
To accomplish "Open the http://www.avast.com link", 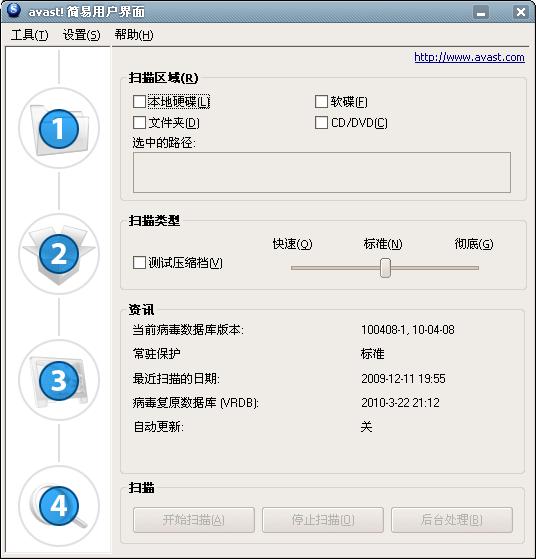I will pyautogui.click(x=469, y=57).
